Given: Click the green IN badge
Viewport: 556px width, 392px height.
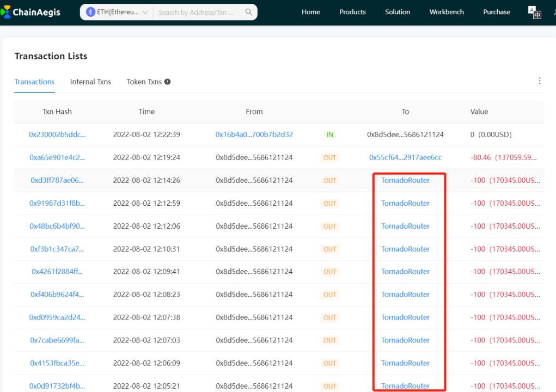Looking at the screenshot, I should (330, 134).
